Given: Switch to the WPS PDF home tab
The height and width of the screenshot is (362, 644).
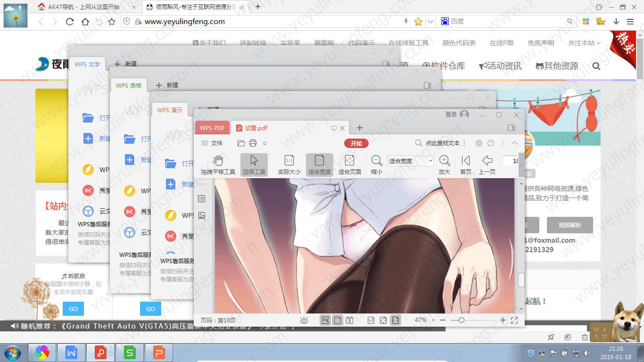Looking at the screenshot, I should tap(212, 128).
